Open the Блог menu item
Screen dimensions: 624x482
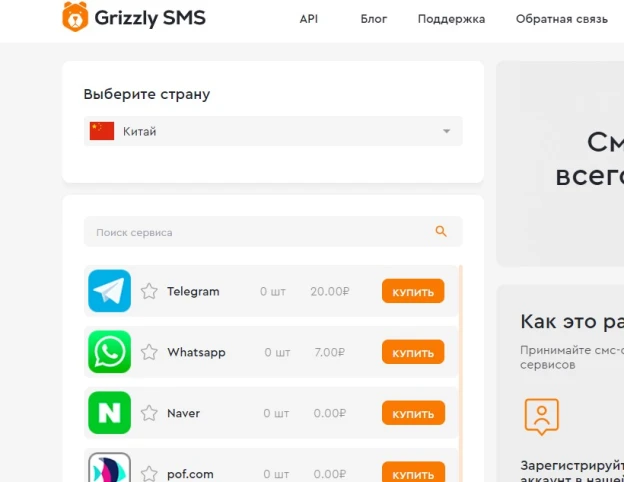(x=374, y=19)
